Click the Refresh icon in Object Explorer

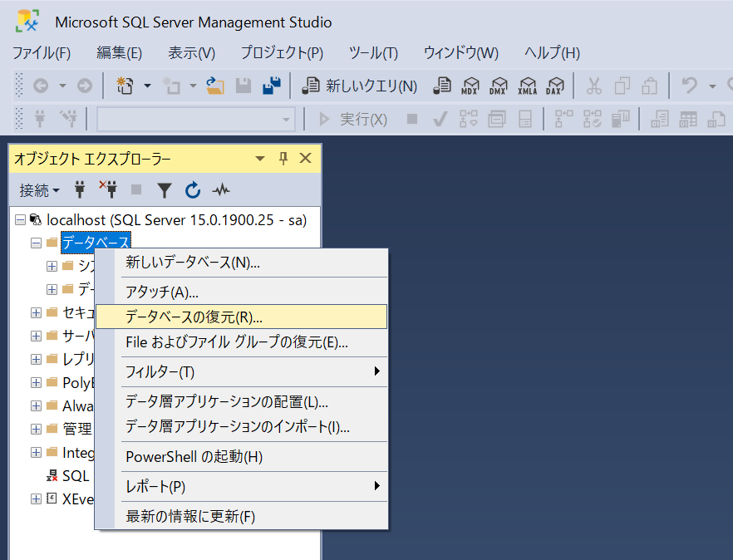tap(193, 189)
